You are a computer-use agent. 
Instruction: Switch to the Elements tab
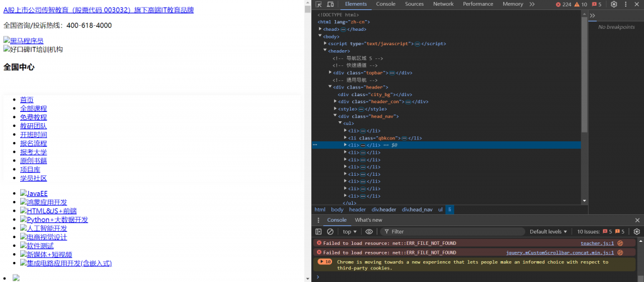point(356,4)
